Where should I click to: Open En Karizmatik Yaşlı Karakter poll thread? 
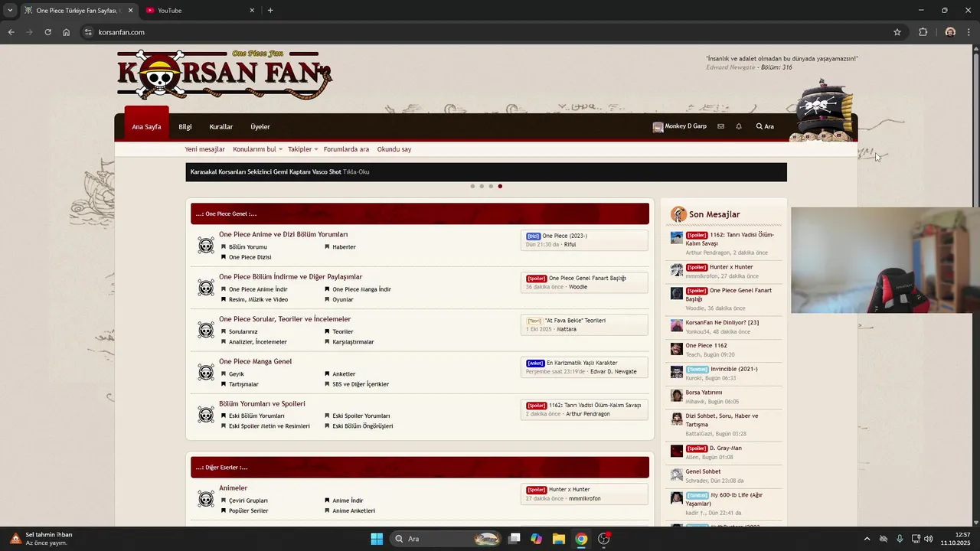(x=582, y=363)
